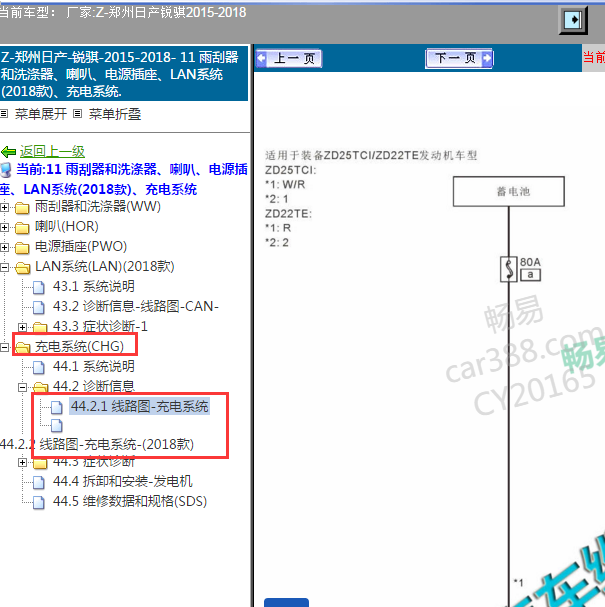Screen dimensions: 605x607
Task: Click document icon of 44.1 系统说明
Action: pyautogui.click(x=39, y=368)
